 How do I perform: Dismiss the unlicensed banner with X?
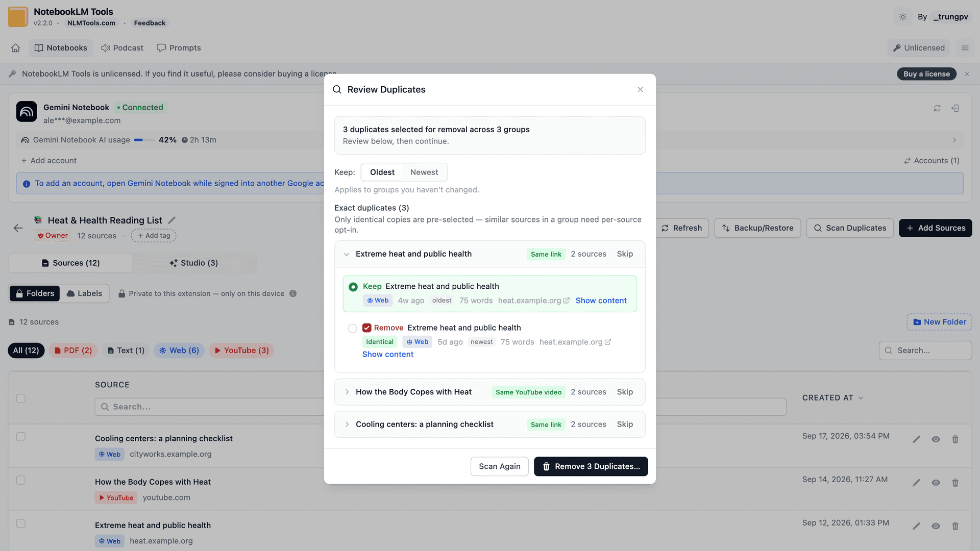point(967,74)
